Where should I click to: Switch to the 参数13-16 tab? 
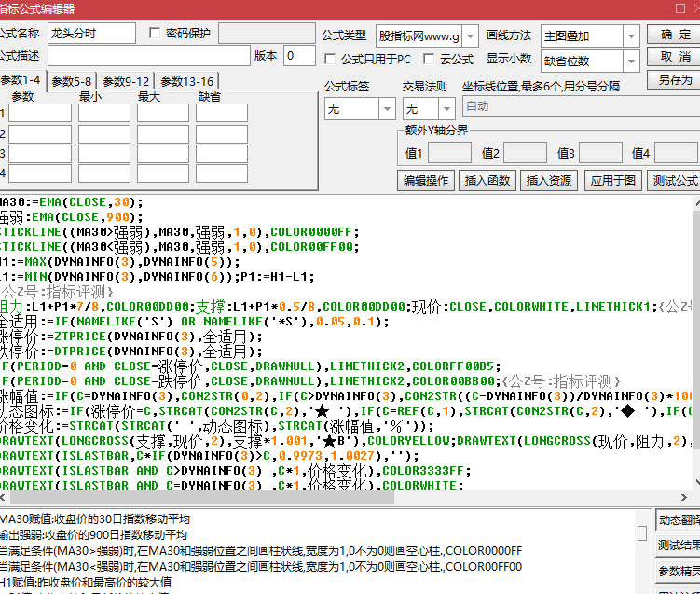(x=187, y=82)
